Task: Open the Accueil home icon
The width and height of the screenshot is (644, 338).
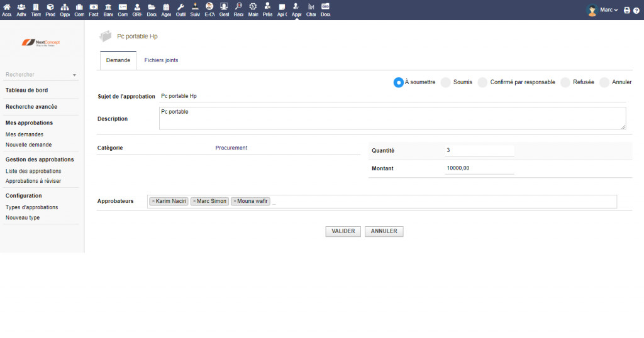Action: click(7, 9)
